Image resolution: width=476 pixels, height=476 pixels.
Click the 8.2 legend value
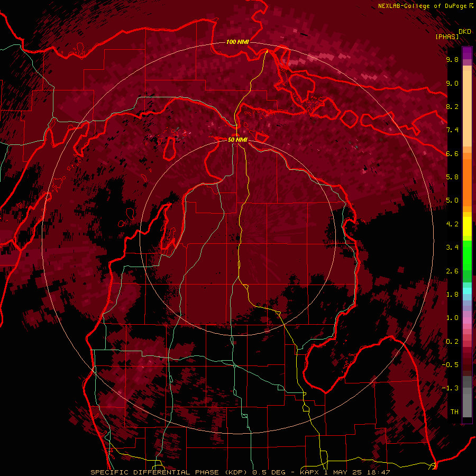point(452,106)
